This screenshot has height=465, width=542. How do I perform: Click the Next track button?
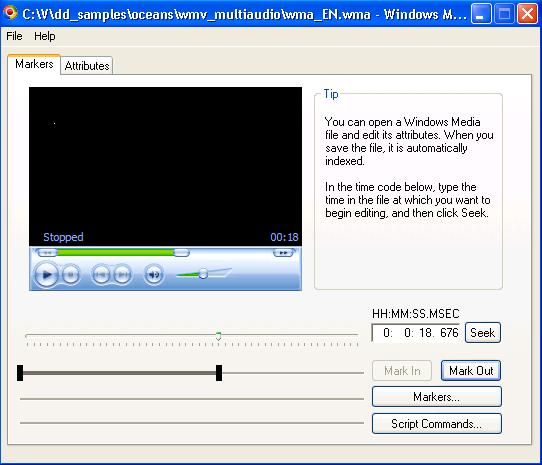(123, 275)
